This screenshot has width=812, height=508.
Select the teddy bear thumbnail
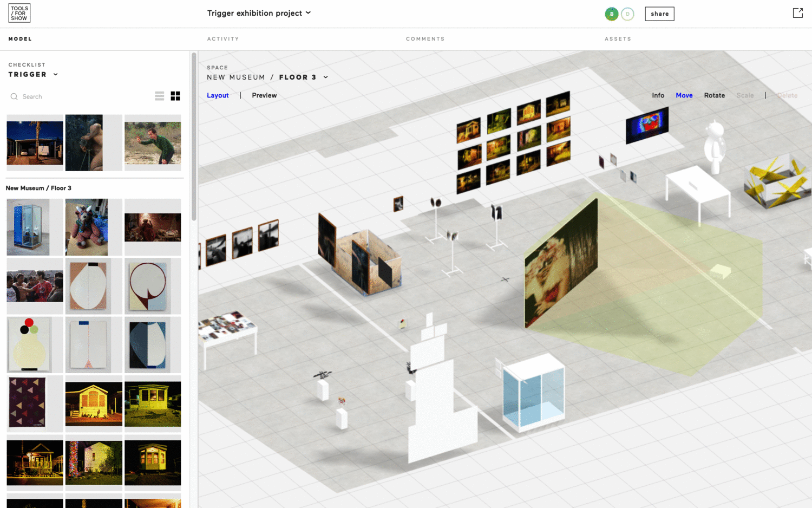pyautogui.click(x=94, y=227)
